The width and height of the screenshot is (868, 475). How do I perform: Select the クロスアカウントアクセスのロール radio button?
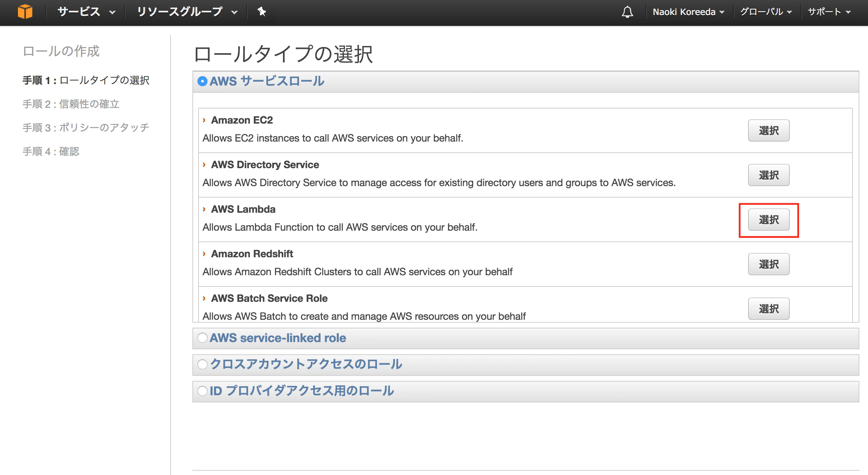click(x=202, y=364)
